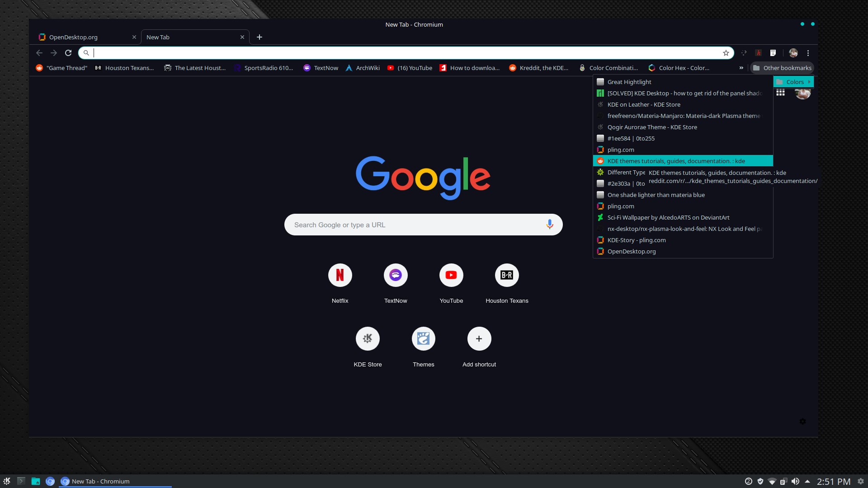This screenshot has height=488, width=868.
Task: Focus the address bar
Action: [406, 53]
